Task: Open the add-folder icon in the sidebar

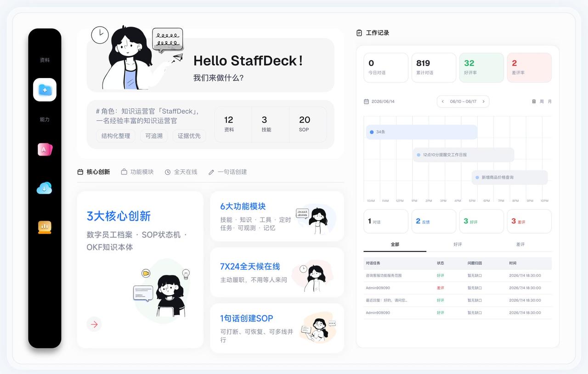Action: click(x=45, y=90)
